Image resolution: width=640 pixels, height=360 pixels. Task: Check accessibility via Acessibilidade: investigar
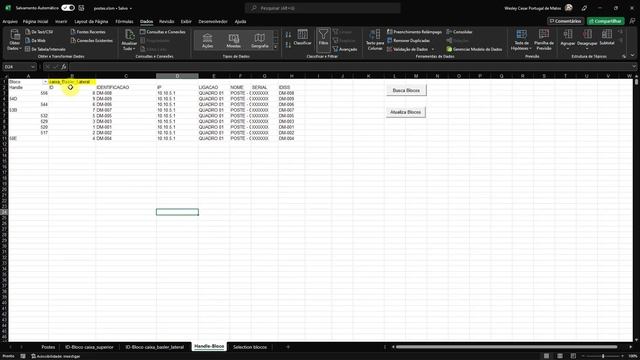(56, 356)
